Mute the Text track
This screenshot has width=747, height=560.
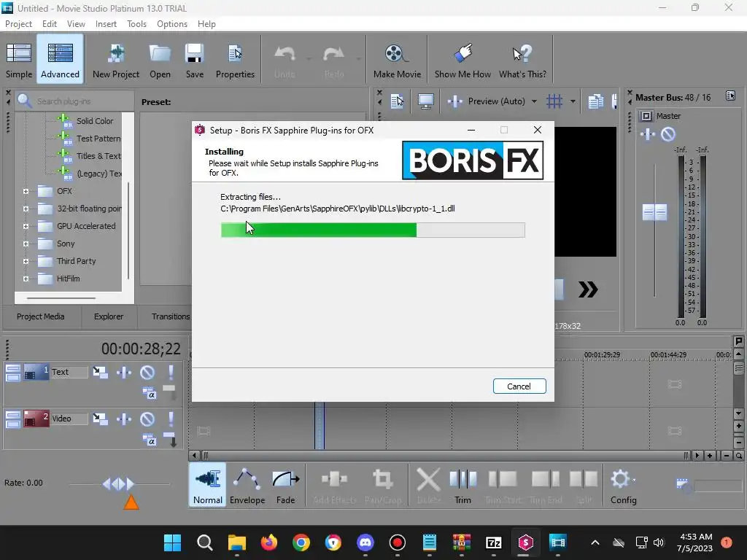point(147,372)
